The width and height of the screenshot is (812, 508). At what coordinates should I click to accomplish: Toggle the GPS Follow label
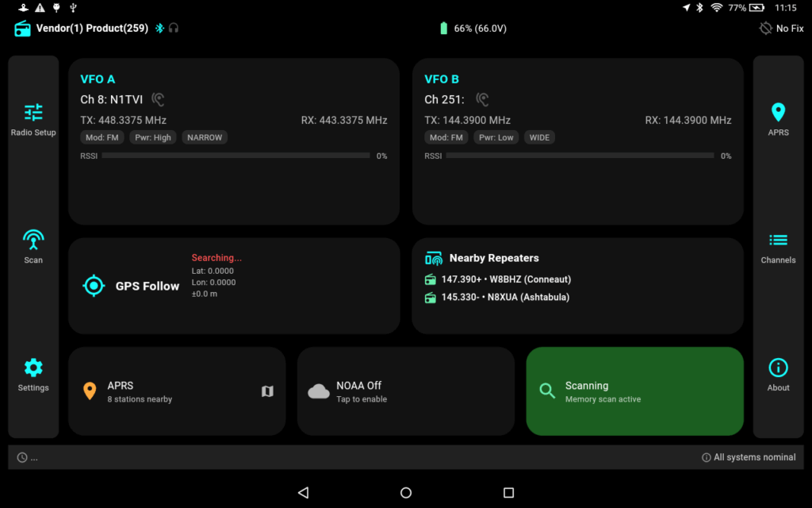(x=147, y=286)
